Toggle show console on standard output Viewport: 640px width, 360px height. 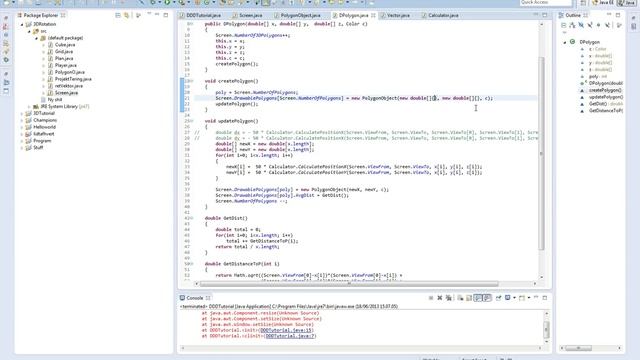click(478, 298)
